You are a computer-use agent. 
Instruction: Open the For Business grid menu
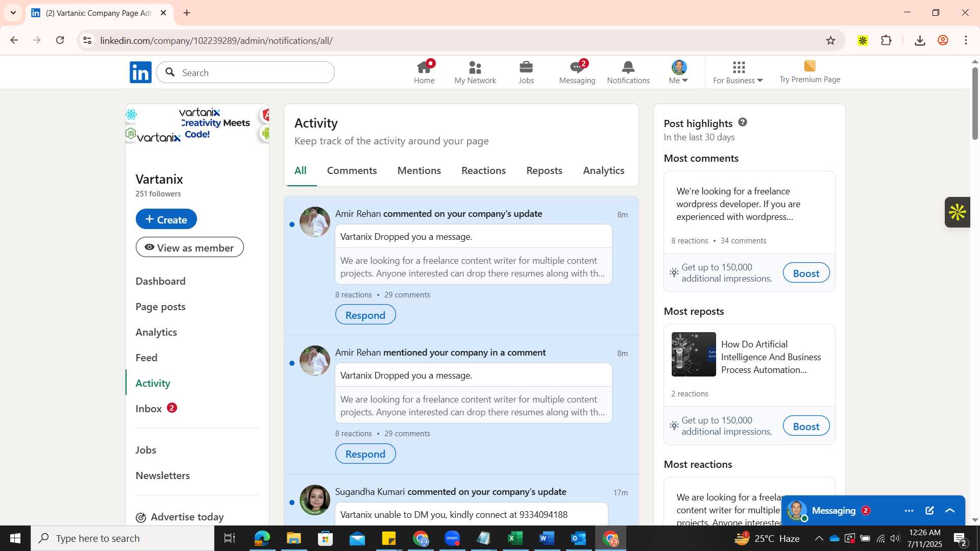point(738,72)
